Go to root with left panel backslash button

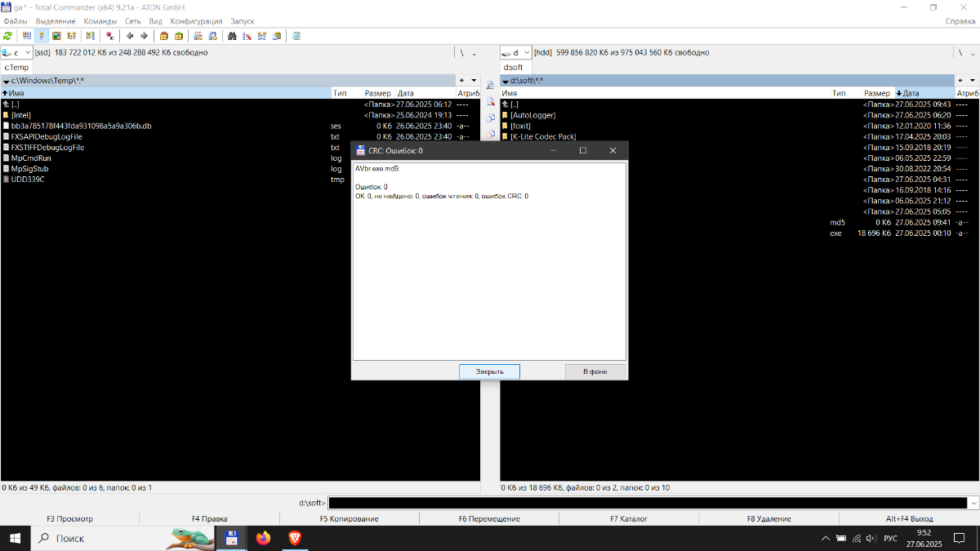[461, 52]
